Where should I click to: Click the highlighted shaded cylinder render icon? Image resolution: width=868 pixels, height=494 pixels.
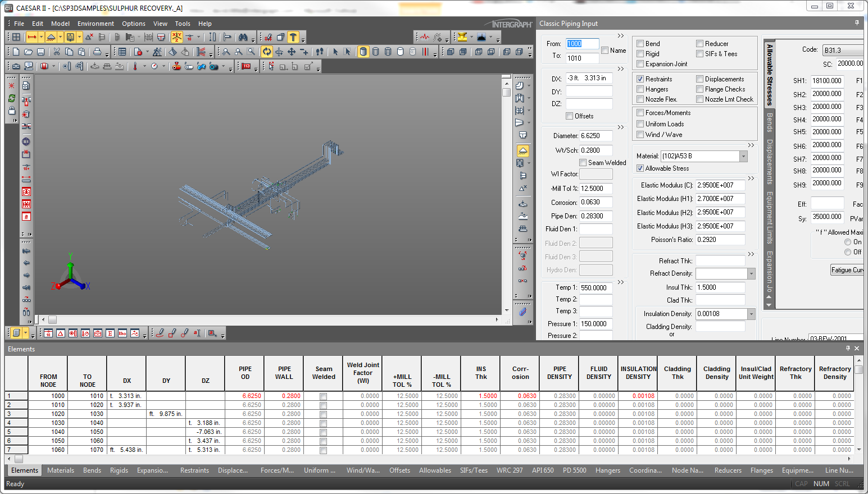pyautogui.click(x=363, y=52)
